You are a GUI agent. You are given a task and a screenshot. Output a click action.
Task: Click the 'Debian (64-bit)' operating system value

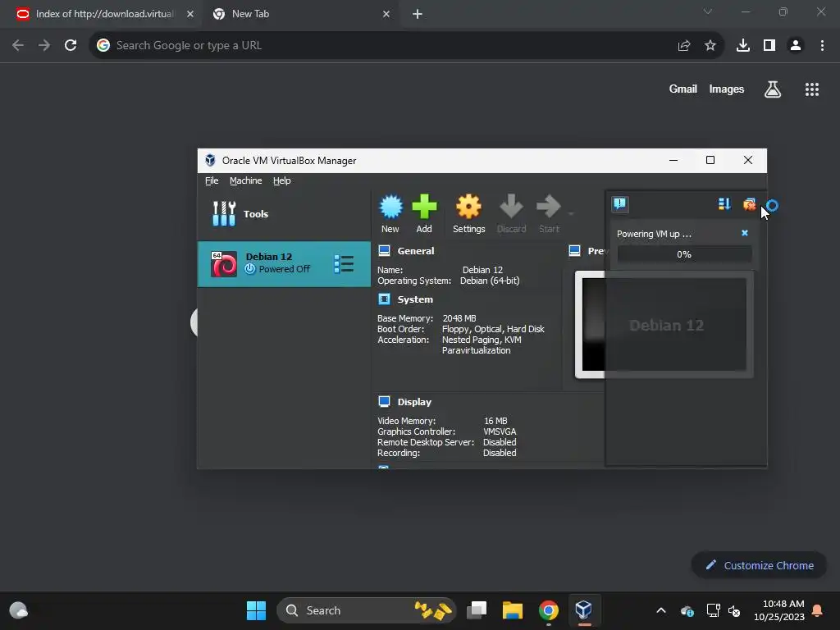490,281
